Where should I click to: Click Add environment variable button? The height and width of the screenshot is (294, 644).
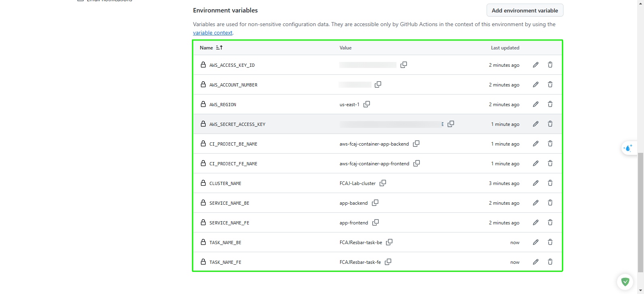coord(525,10)
